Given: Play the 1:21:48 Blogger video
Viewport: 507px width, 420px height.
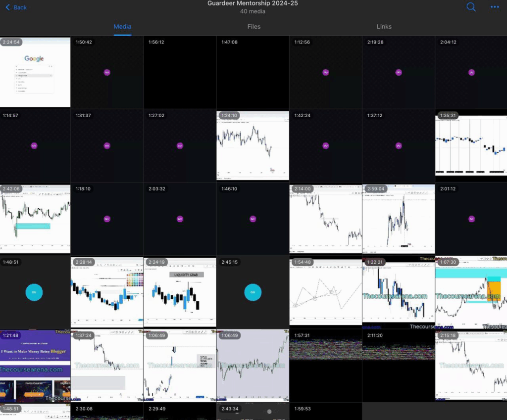Looking at the screenshot, I should coord(35,366).
